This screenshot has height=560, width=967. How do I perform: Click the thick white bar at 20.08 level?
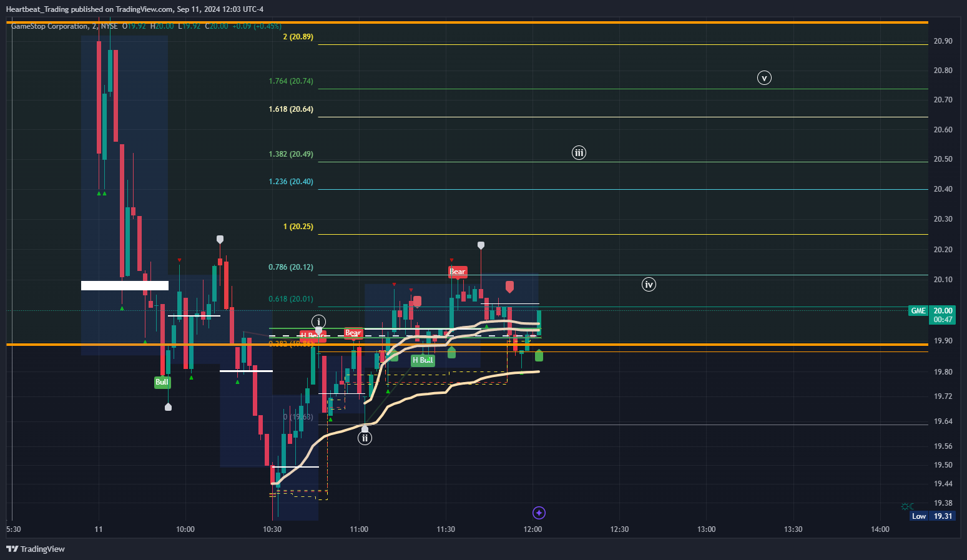pos(125,286)
